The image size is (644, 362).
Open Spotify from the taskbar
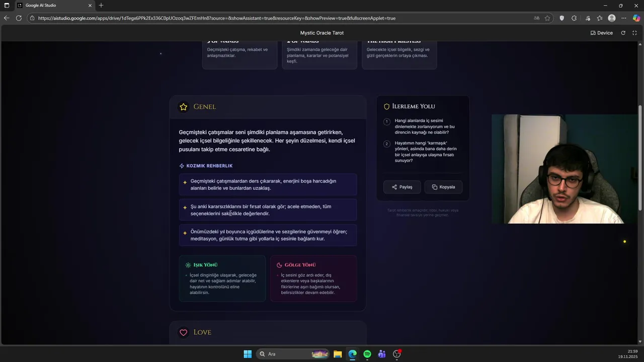pos(367,354)
